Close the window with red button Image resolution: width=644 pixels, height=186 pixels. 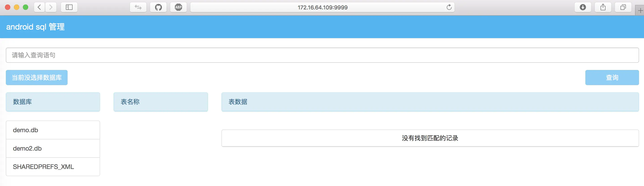click(x=8, y=7)
